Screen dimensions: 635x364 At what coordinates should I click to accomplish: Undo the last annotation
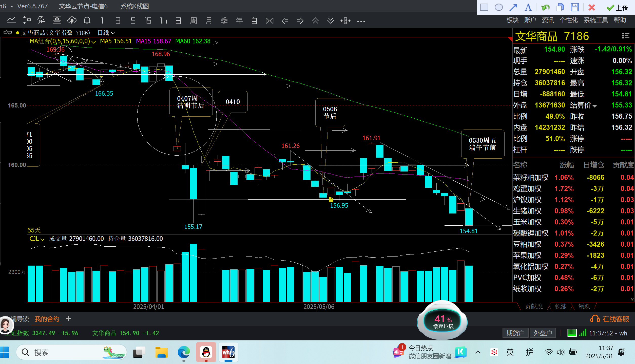tap(545, 7)
